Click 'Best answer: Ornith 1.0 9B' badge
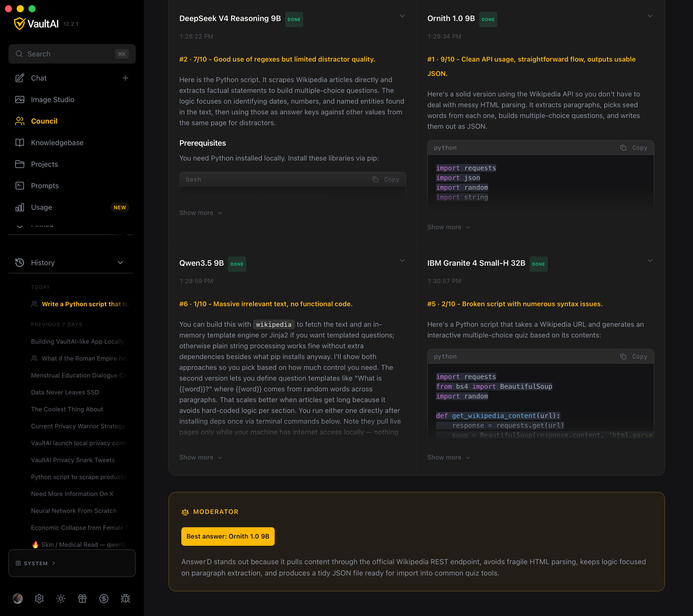 tap(228, 536)
